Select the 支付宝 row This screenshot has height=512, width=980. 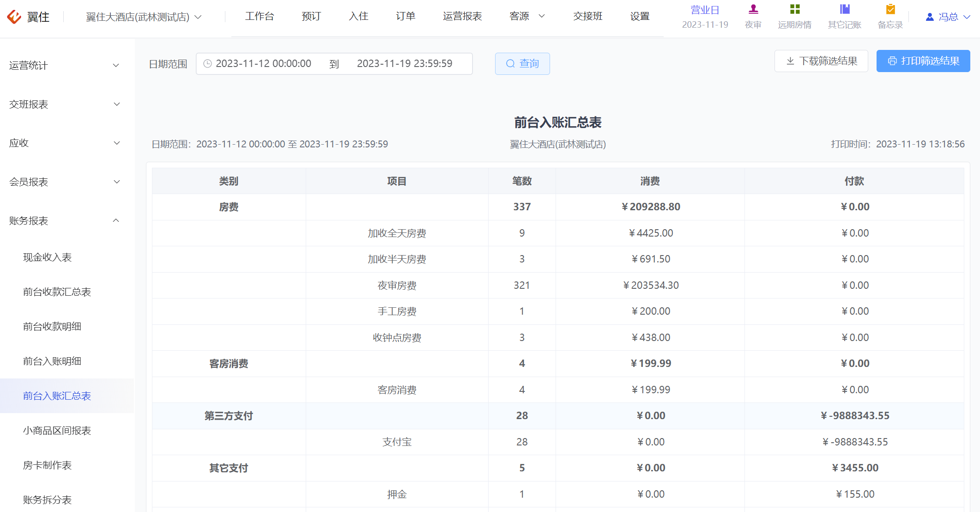point(558,442)
